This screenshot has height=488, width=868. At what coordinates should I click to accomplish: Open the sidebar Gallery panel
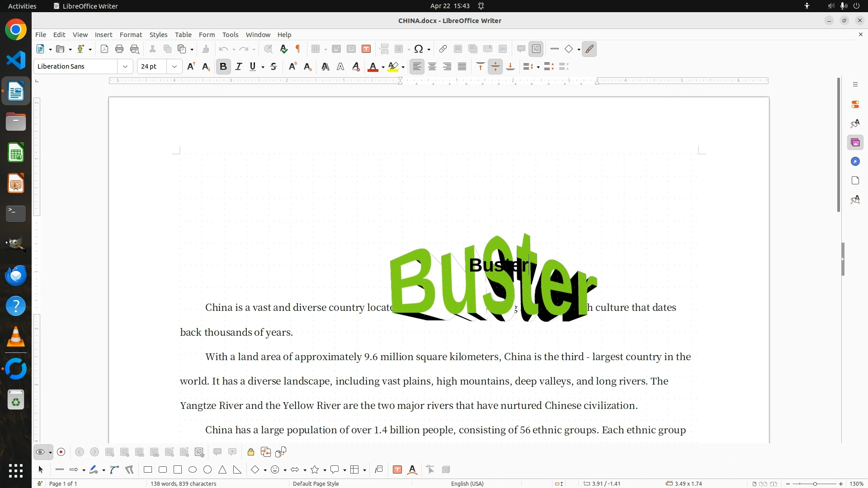click(x=855, y=143)
